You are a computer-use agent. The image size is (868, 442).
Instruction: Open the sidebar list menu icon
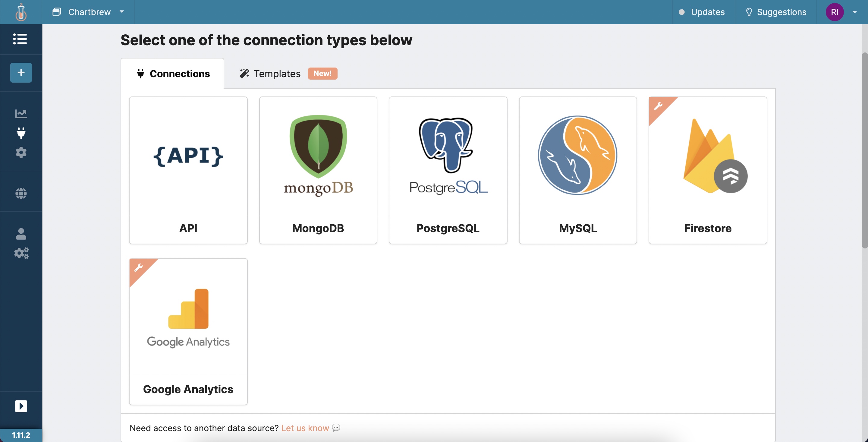coord(20,39)
